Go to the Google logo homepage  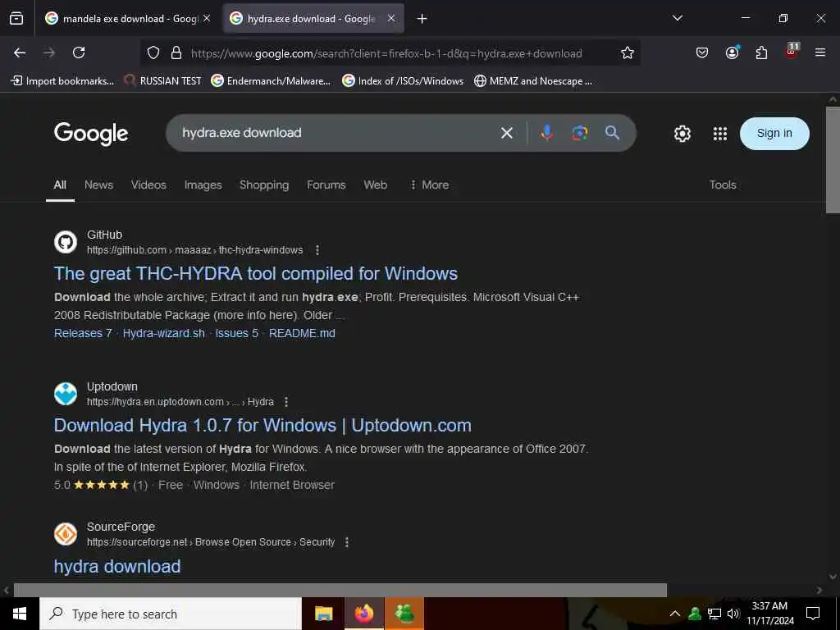(x=91, y=134)
